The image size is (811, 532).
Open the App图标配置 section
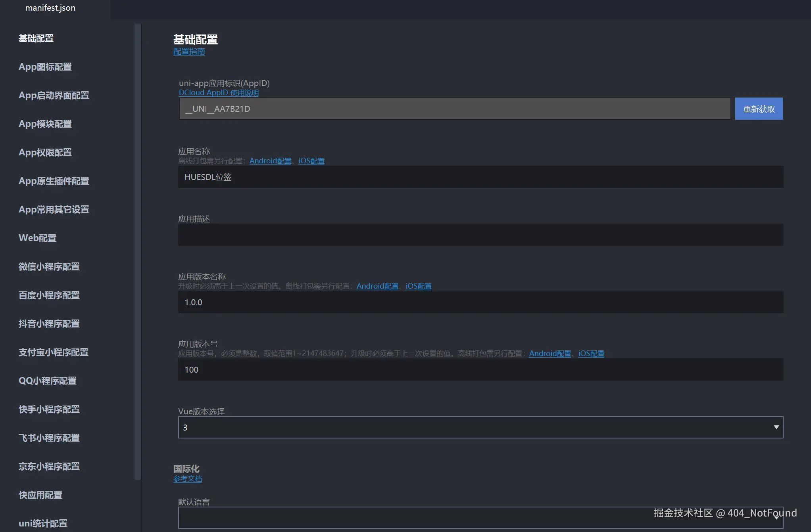(x=45, y=67)
